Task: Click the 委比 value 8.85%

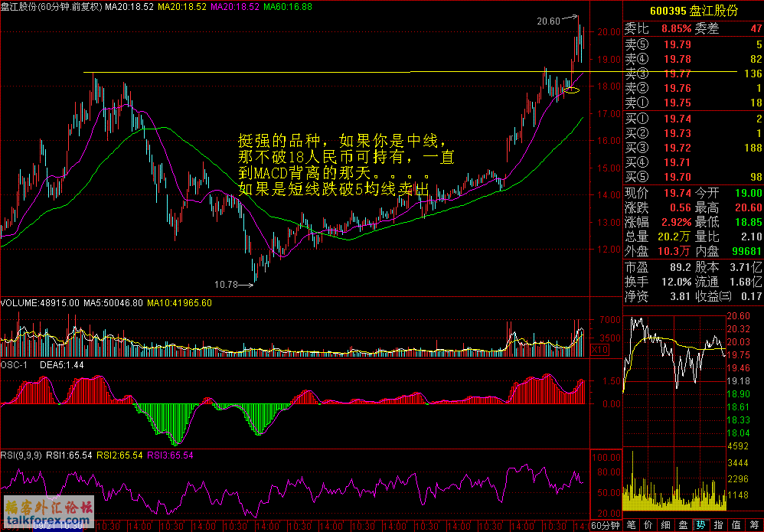Action: (676, 29)
